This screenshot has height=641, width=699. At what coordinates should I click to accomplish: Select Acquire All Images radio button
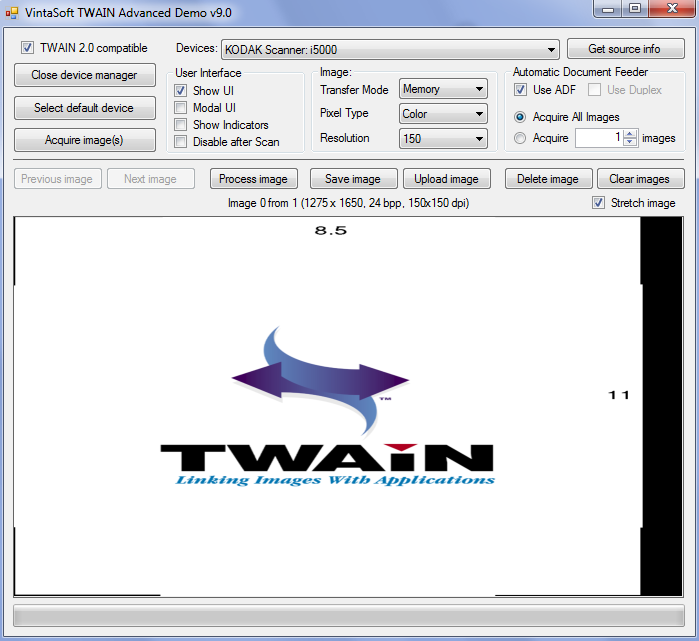pyautogui.click(x=520, y=117)
